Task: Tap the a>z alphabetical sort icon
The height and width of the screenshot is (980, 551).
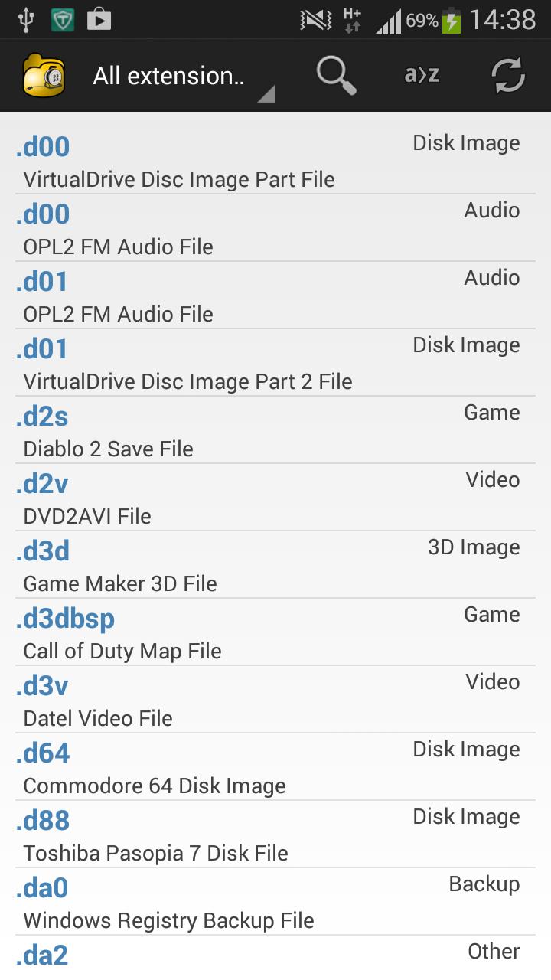Action: tap(422, 74)
